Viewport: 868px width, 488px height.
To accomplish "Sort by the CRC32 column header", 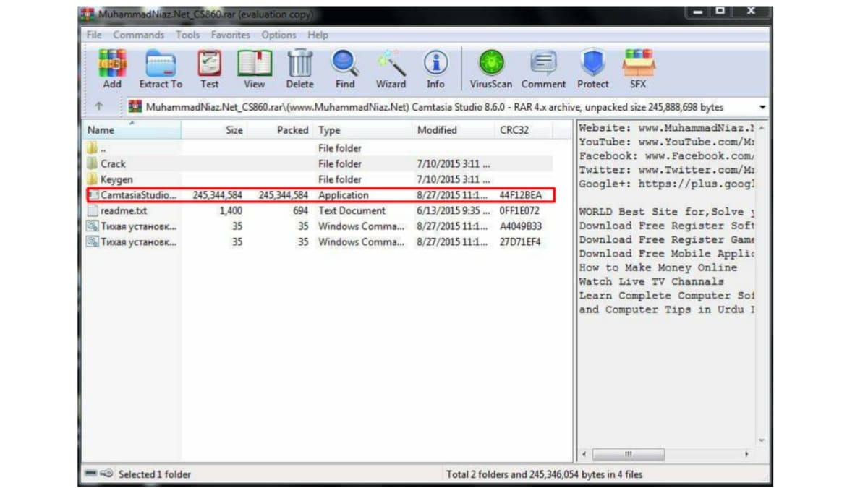I will coord(524,130).
